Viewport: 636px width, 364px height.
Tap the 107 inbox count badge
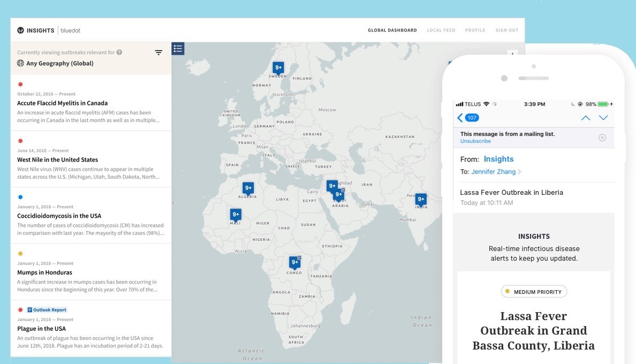point(472,118)
